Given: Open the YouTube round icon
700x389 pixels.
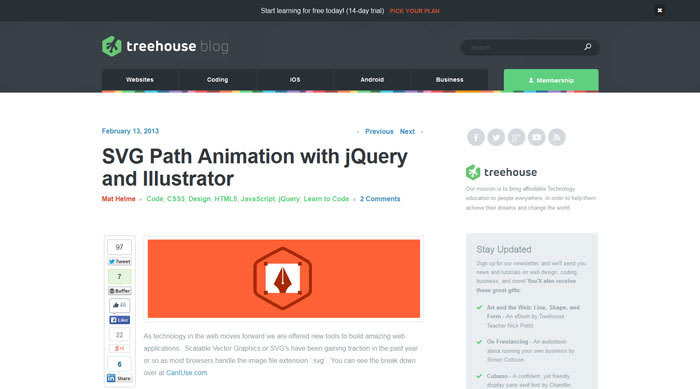Looking at the screenshot, I should tap(537, 137).
